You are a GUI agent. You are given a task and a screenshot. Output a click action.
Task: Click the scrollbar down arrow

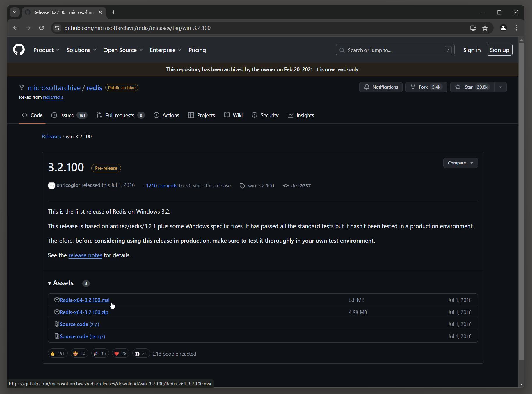[x=521, y=384]
